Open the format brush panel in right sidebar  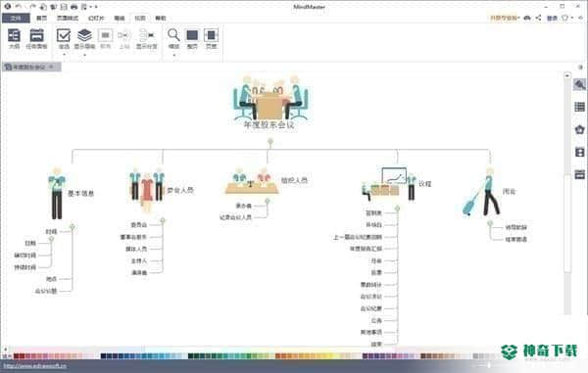pyautogui.click(x=579, y=84)
